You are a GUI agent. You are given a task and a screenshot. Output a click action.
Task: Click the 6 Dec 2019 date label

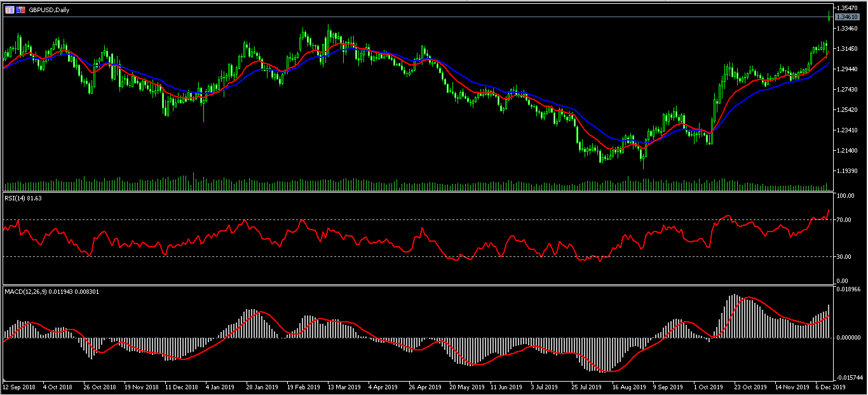(x=831, y=387)
